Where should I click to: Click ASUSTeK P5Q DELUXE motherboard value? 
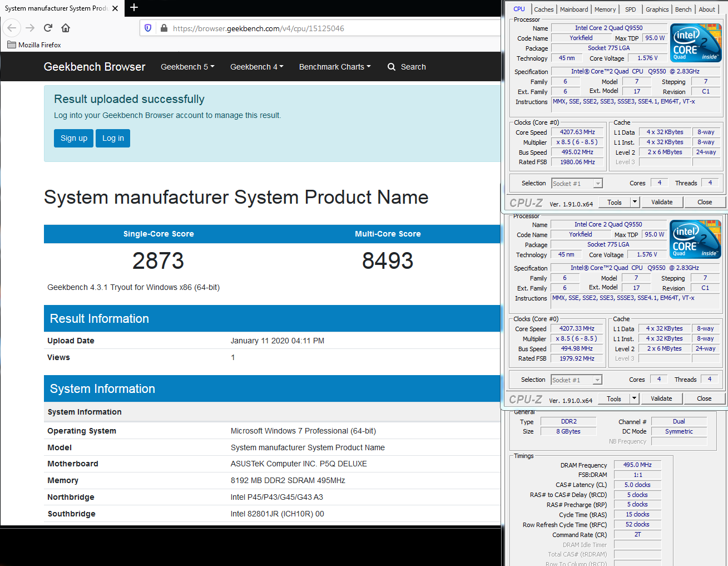[x=299, y=464]
